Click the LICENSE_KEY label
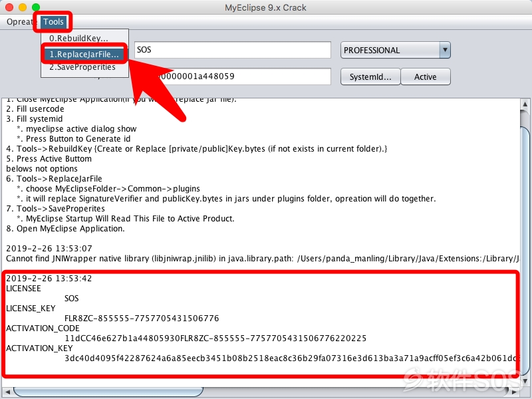 click(x=31, y=309)
